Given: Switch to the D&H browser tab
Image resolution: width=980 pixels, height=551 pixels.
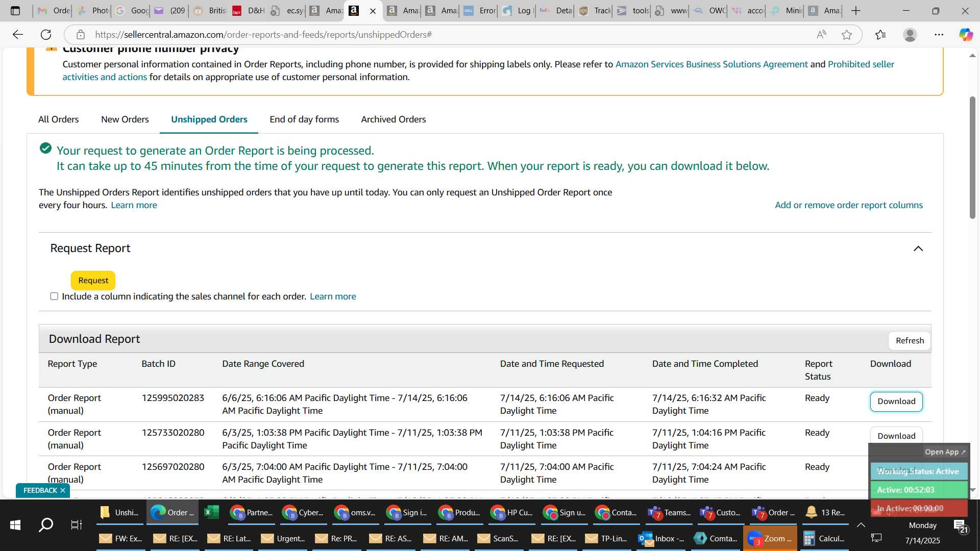Looking at the screenshot, I should pos(248,11).
